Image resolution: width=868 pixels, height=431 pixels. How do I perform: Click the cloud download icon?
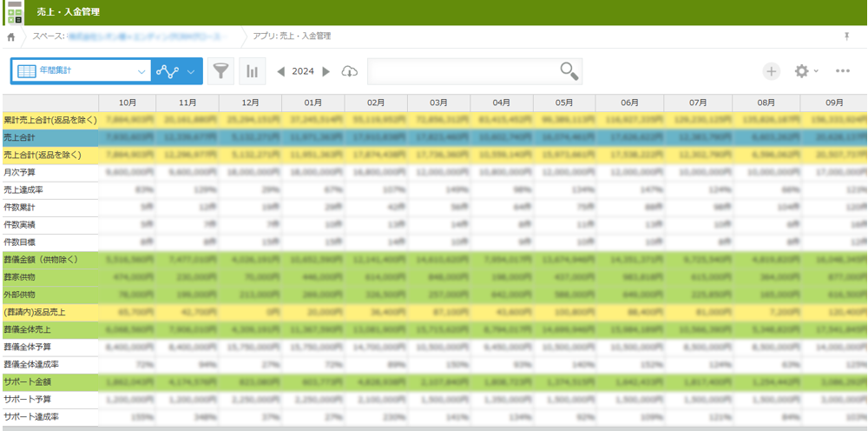(x=349, y=71)
